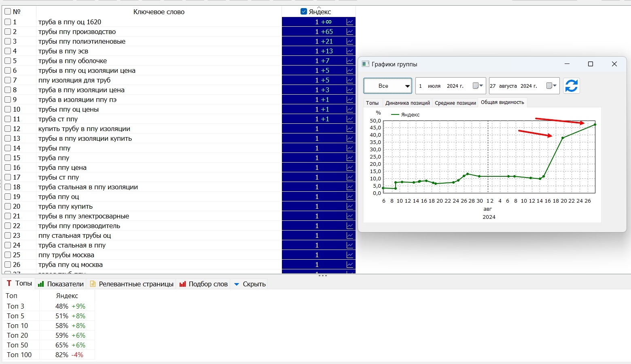Open chart icon for 'ппу трубы москва'

[x=350, y=255]
